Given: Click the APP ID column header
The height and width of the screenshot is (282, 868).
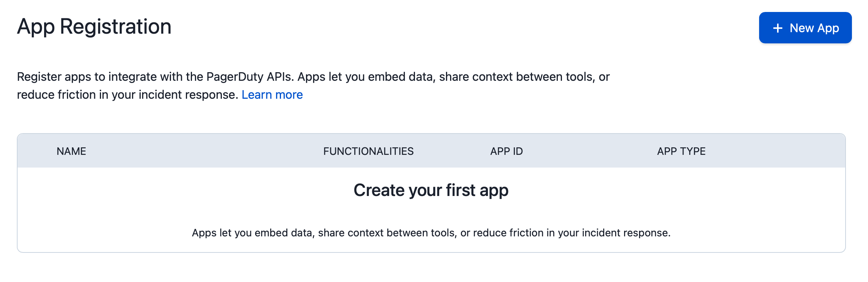Looking at the screenshot, I should (x=507, y=151).
